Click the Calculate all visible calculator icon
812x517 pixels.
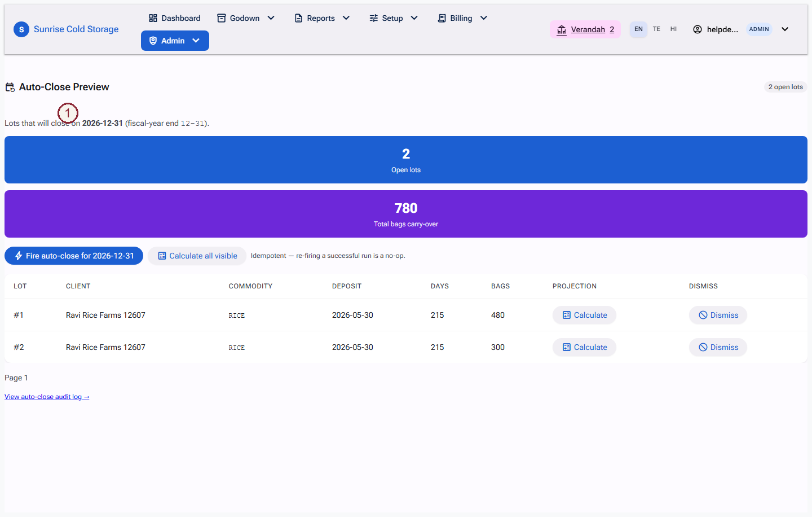pos(162,256)
